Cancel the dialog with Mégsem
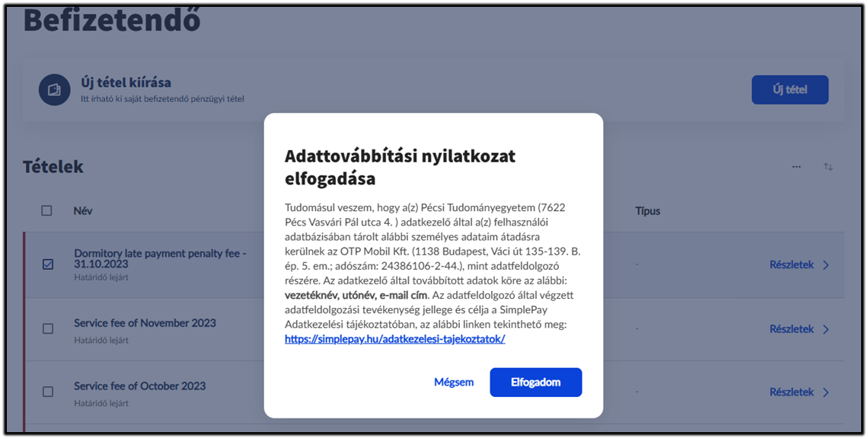The width and height of the screenshot is (868, 439). (454, 383)
